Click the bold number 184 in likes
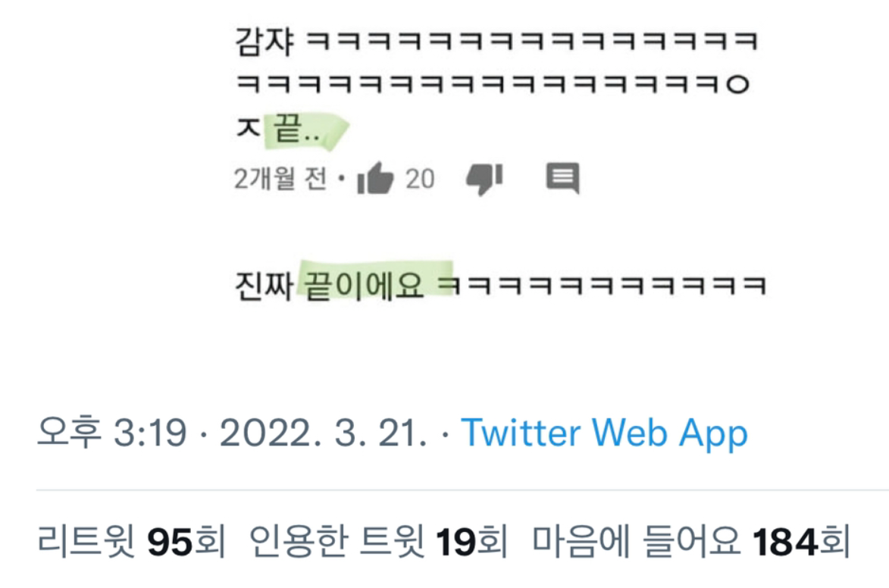This screenshot has height=588, width=889. coord(785,542)
